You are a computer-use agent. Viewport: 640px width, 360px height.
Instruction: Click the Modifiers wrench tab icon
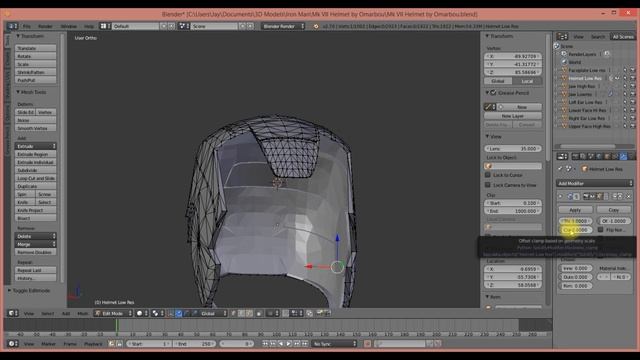coord(623,156)
